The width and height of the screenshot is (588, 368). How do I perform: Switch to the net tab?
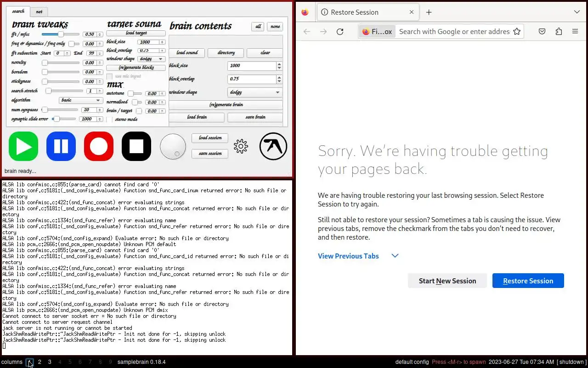pyautogui.click(x=39, y=12)
